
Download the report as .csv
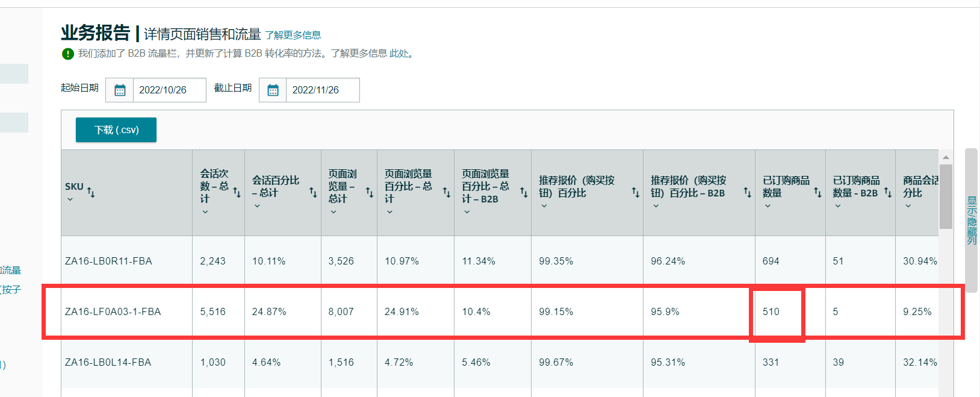click(x=116, y=130)
